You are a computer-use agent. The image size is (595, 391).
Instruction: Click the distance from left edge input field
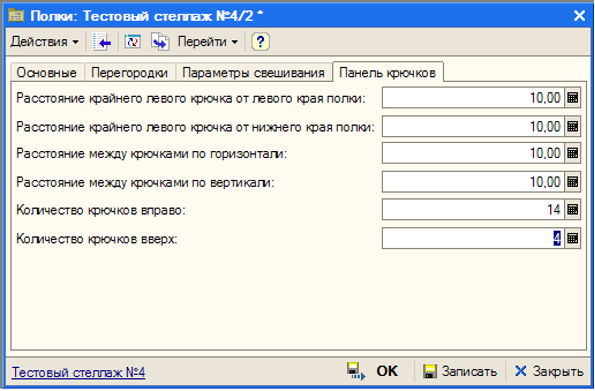pos(473,98)
